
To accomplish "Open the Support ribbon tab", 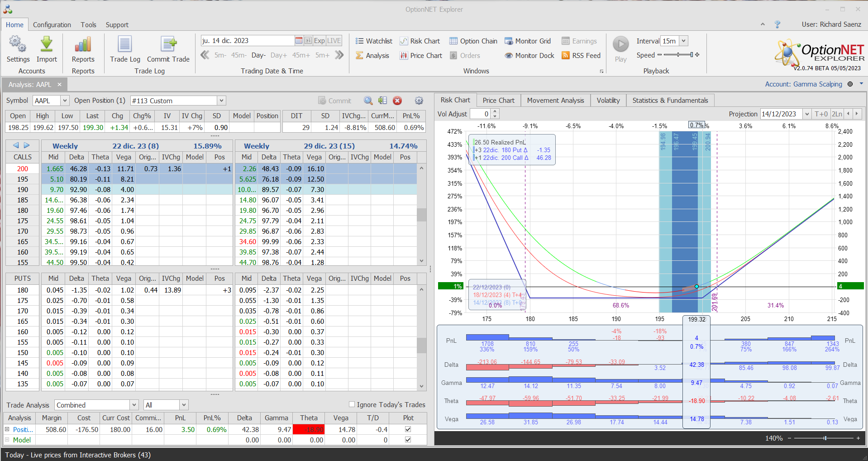I will pos(117,25).
